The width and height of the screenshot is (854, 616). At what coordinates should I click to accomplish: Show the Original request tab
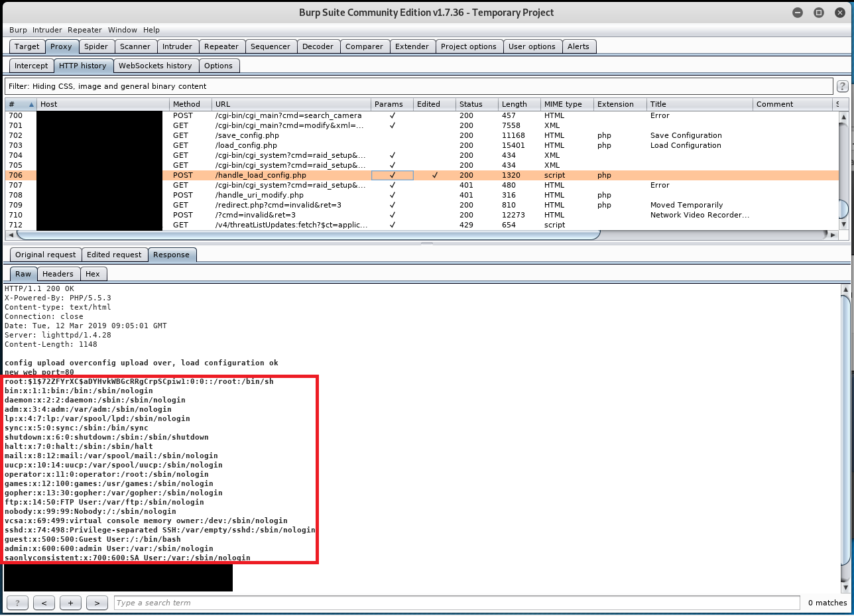[x=46, y=255]
